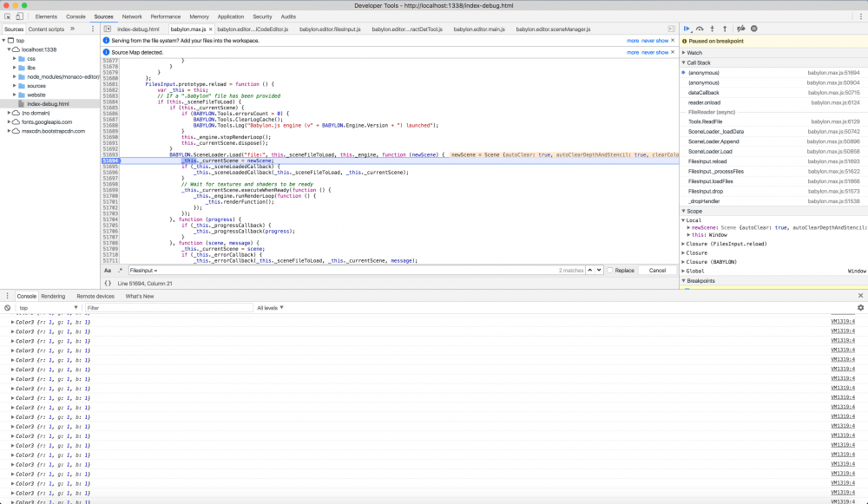The image size is (868, 504).
Task: Expand the node_modules/monaco-editor folder
Action: tap(15, 77)
